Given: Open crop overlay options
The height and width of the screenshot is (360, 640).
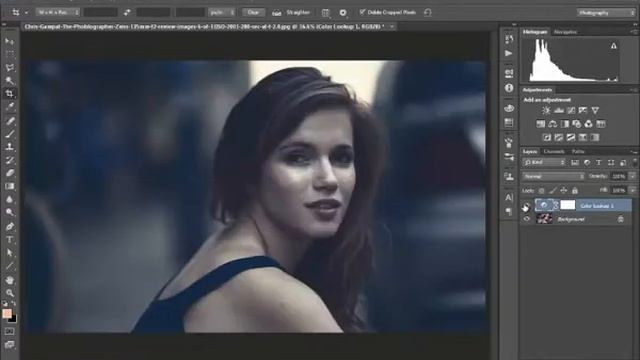Looking at the screenshot, I should [325, 13].
